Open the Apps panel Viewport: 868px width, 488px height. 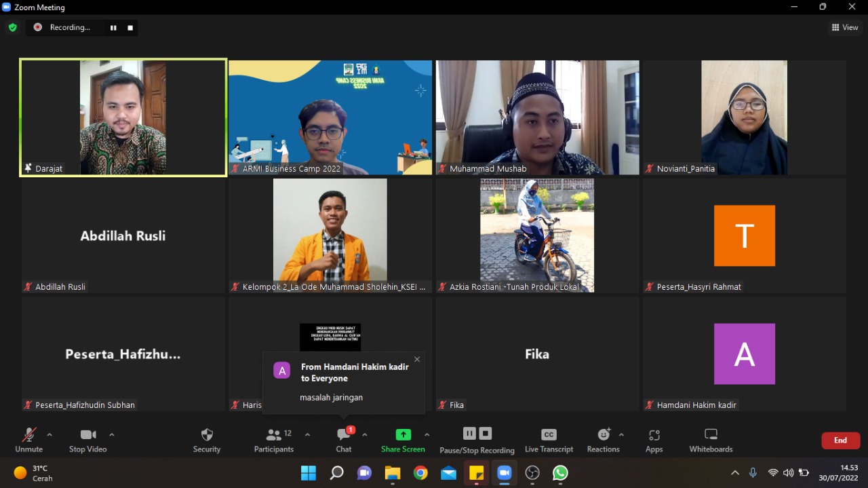pos(654,440)
